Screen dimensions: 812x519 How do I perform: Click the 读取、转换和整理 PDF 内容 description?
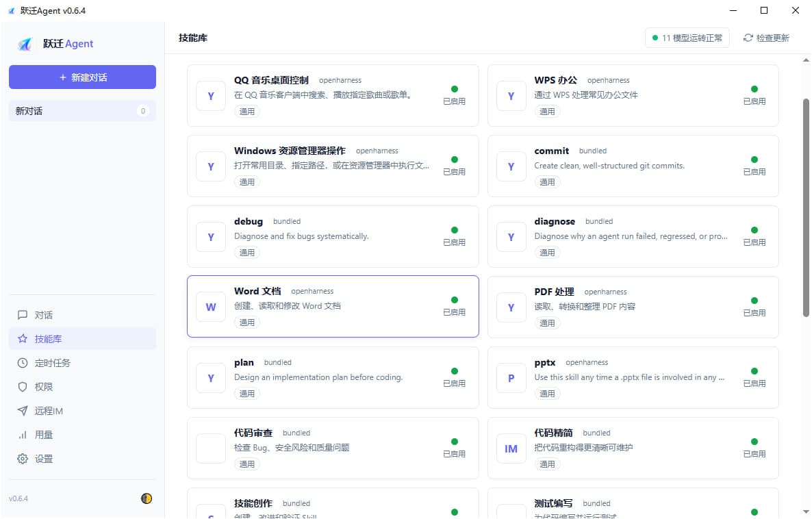tap(585, 307)
